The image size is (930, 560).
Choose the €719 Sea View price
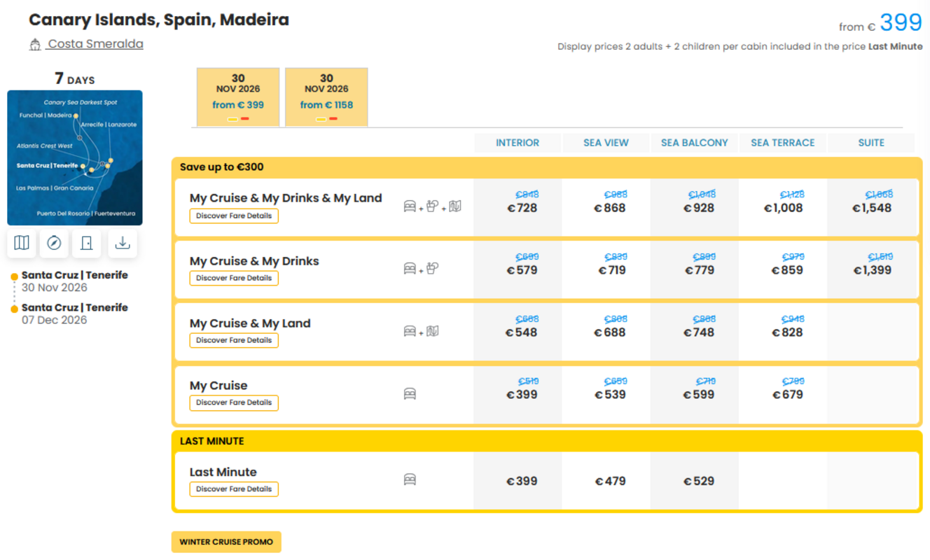pyautogui.click(x=611, y=270)
